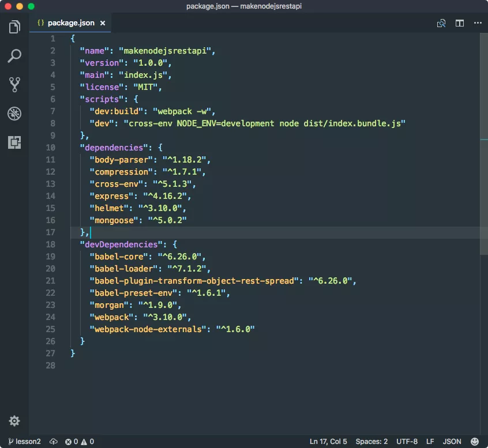Show the Source Control view

[14, 85]
